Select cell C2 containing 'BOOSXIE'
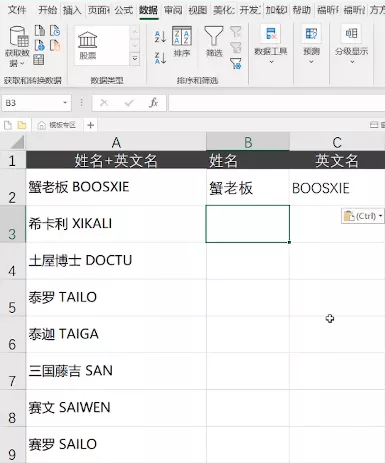Image resolution: width=385 pixels, height=463 pixels. tap(337, 187)
